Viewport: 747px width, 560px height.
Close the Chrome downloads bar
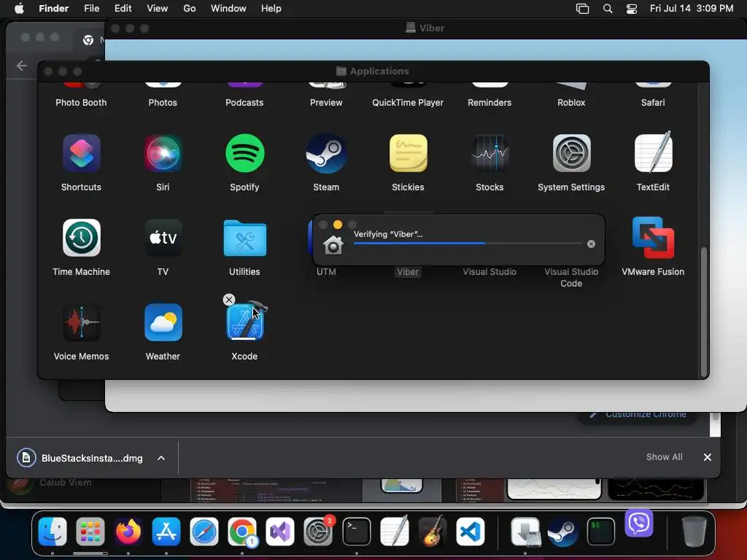pyautogui.click(x=708, y=457)
